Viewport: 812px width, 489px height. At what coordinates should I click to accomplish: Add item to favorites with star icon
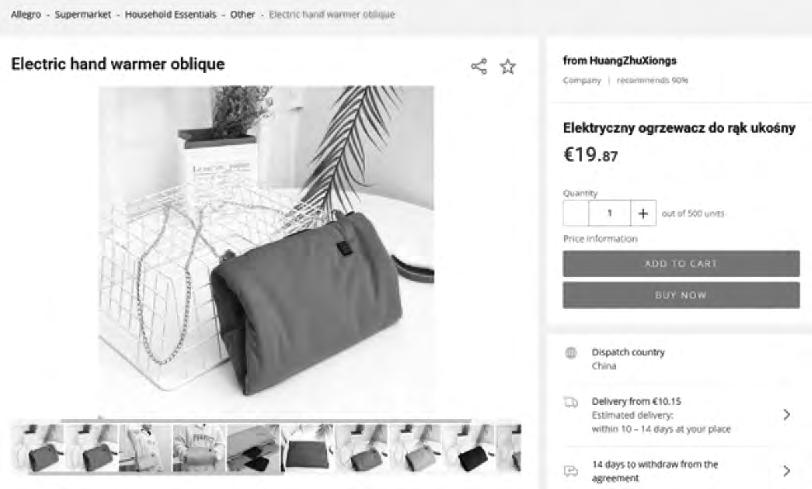[x=508, y=66]
